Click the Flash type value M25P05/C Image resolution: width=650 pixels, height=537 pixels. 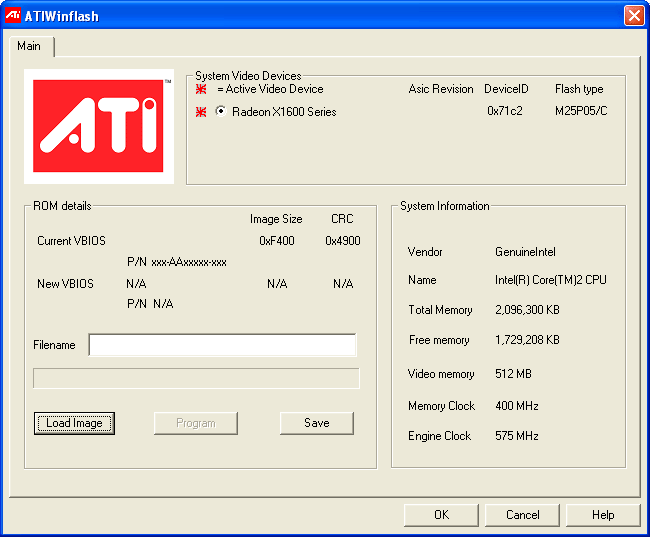point(581,111)
